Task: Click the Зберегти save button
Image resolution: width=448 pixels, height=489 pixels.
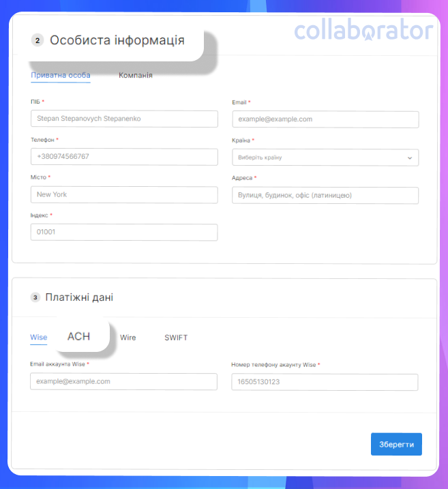Action: click(x=396, y=444)
